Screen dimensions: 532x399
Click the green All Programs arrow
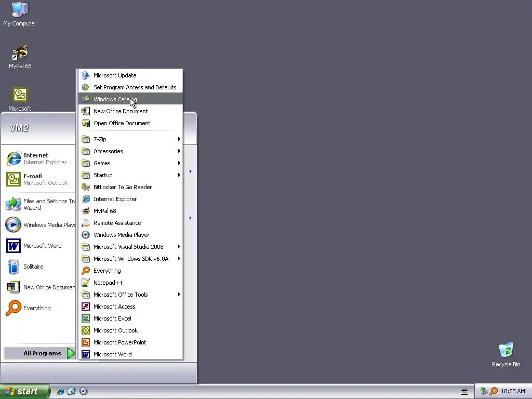click(71, 353)
